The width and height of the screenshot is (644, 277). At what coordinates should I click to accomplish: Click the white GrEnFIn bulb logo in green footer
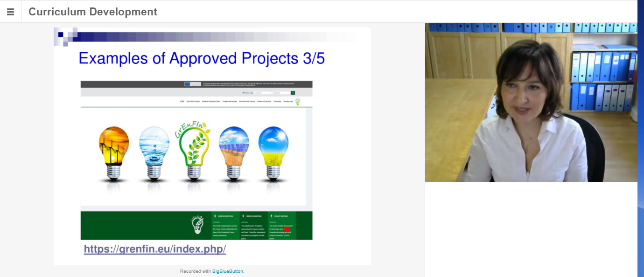198,225
